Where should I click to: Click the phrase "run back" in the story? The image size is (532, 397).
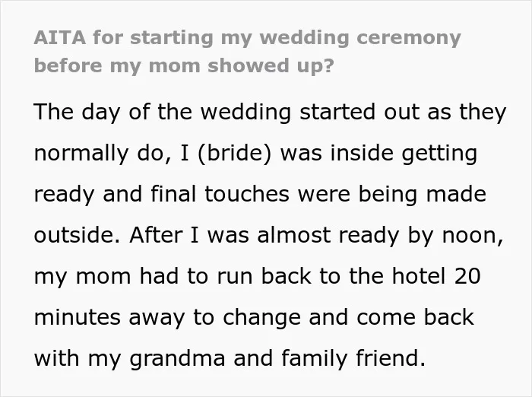tap(264, 276)
